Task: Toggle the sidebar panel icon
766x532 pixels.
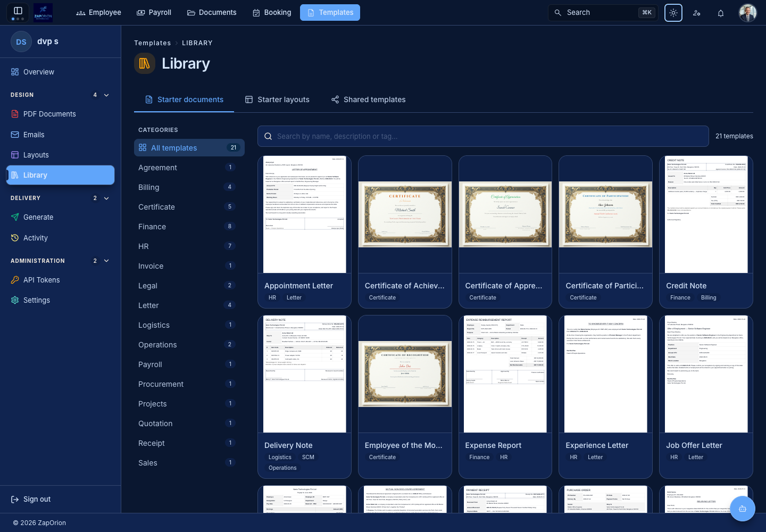Action: pyautogui.click(x=18, y=12)
